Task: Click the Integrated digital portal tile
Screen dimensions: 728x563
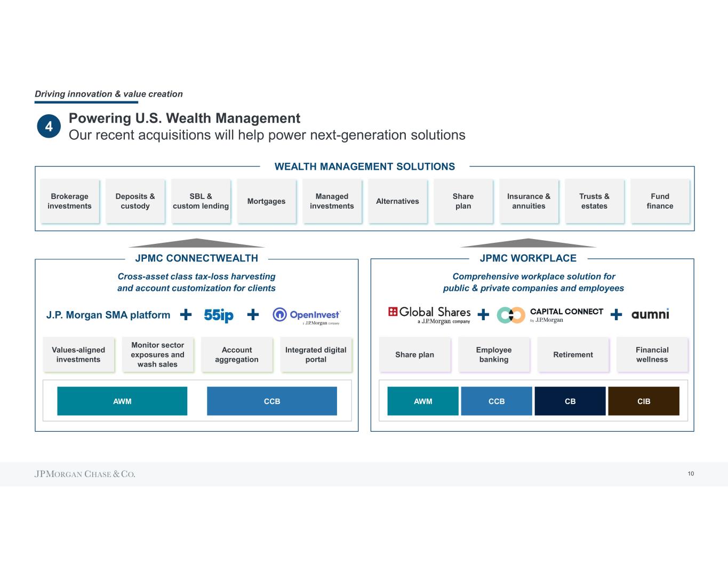Action: [x=316, y=355]
